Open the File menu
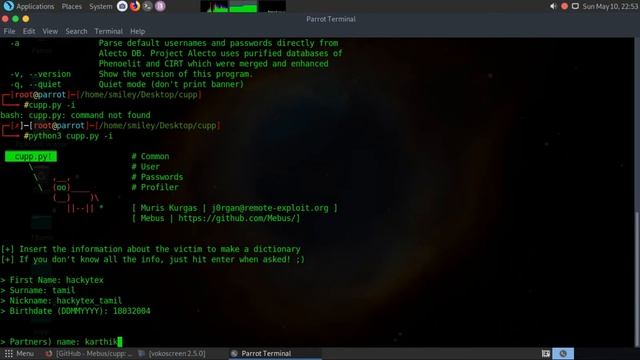Viewport: 640px width, 360px height. [9, 31]
